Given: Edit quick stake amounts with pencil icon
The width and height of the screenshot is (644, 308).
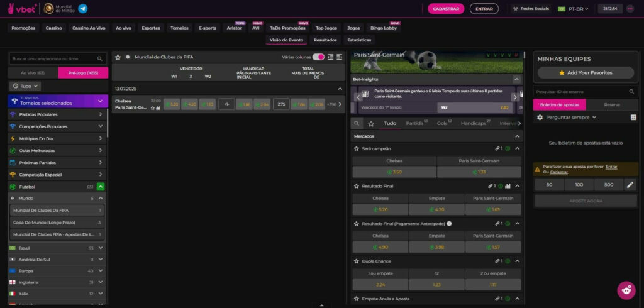Looking at the screenshot, I should (630, 185).
